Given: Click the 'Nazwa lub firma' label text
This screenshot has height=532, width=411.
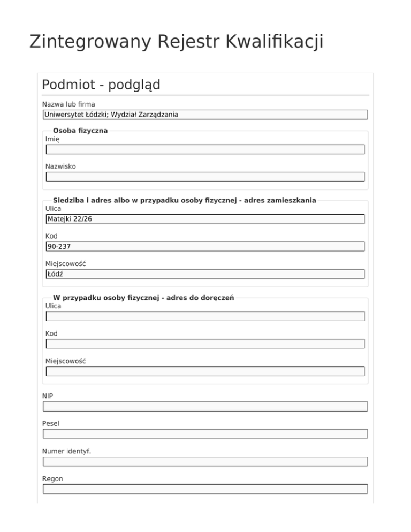Looking at the screenshot, I should pyautogui.click(x=68, y=104).
